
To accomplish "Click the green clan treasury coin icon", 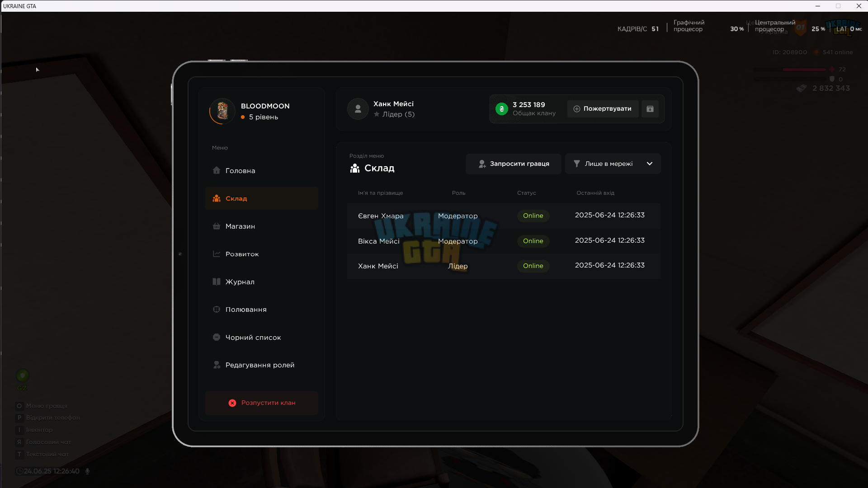I will coord(501,109).
